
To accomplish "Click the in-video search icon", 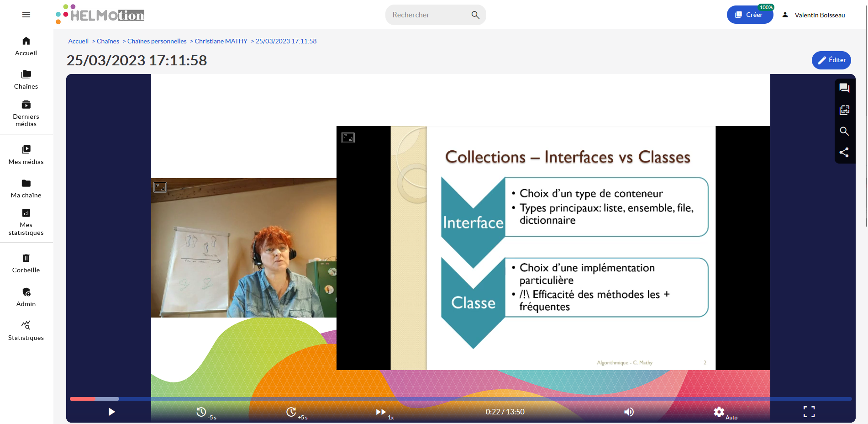I will [x=844, y=131].
